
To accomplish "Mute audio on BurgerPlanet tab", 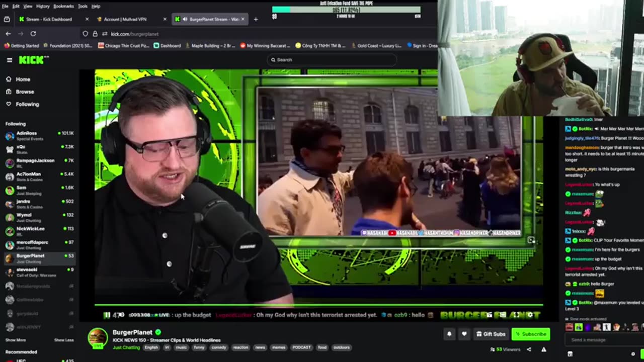I will tap(185, 19).
